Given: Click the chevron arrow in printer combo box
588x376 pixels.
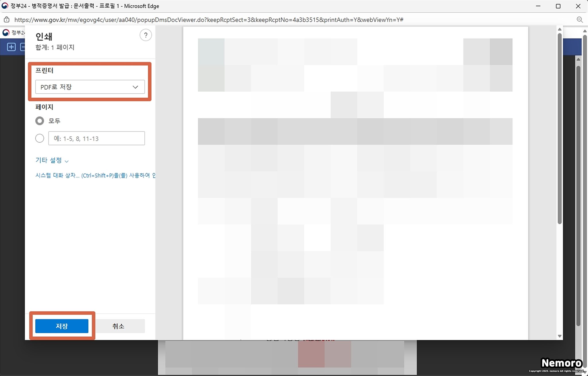Looking at the screenshot, I should (x=135, y=87).
